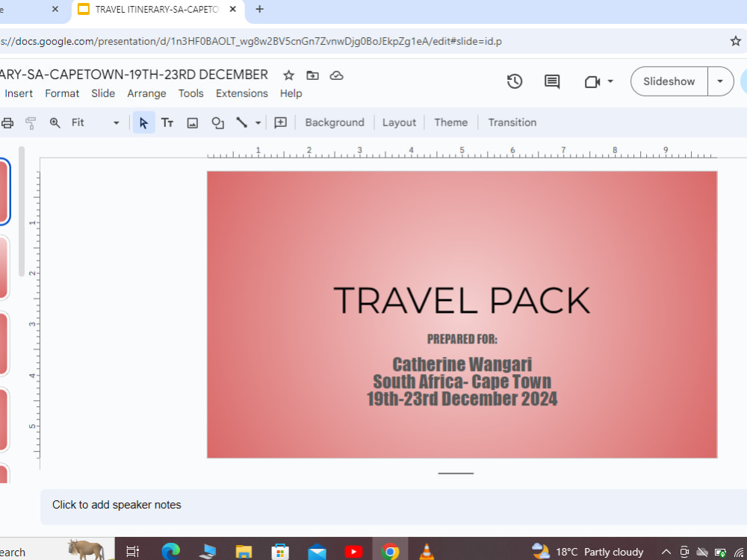Open the Insert menu
This screenshot has height=560, width=747.
point(19,93)
